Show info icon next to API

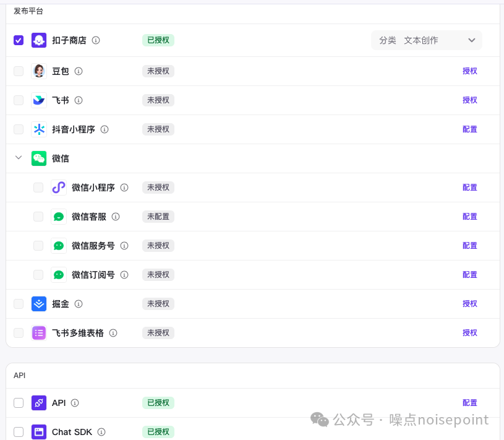pyautogui.click(x=75, y=403)
